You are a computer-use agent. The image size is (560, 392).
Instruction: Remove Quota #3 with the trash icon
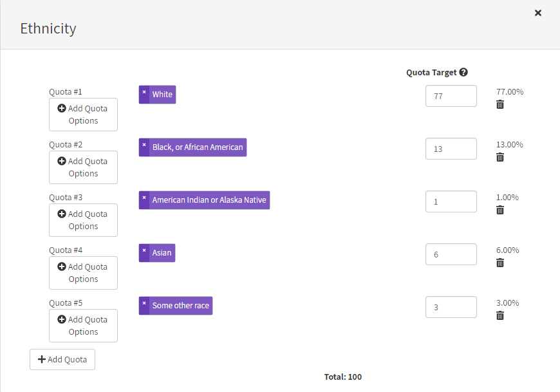click(x=500, y=210)
